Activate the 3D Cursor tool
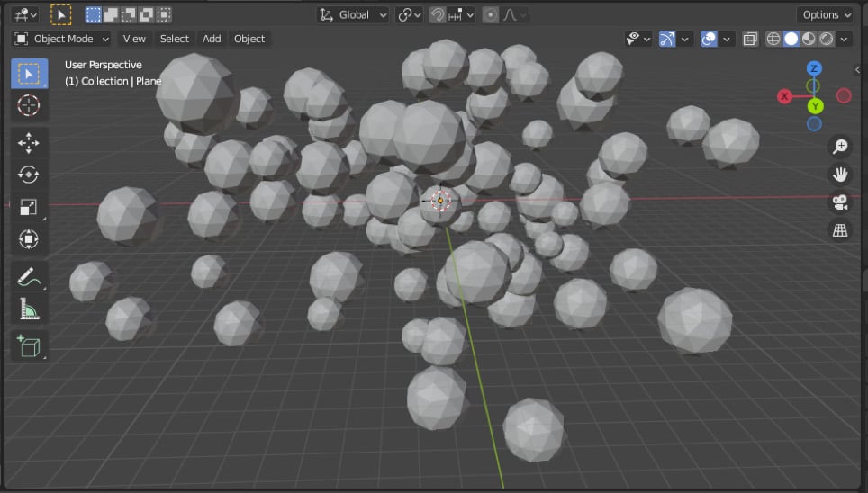The height and width of the screenshot is (493, 868). point(29,105)
